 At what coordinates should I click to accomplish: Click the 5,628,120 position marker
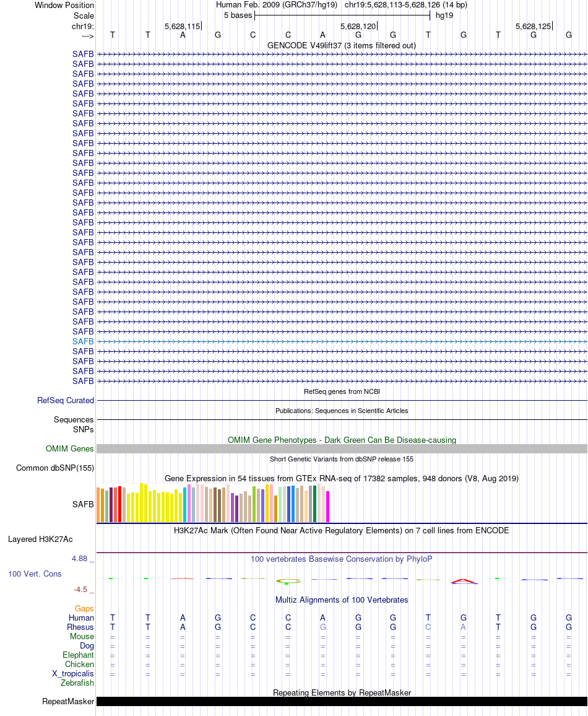358,27
